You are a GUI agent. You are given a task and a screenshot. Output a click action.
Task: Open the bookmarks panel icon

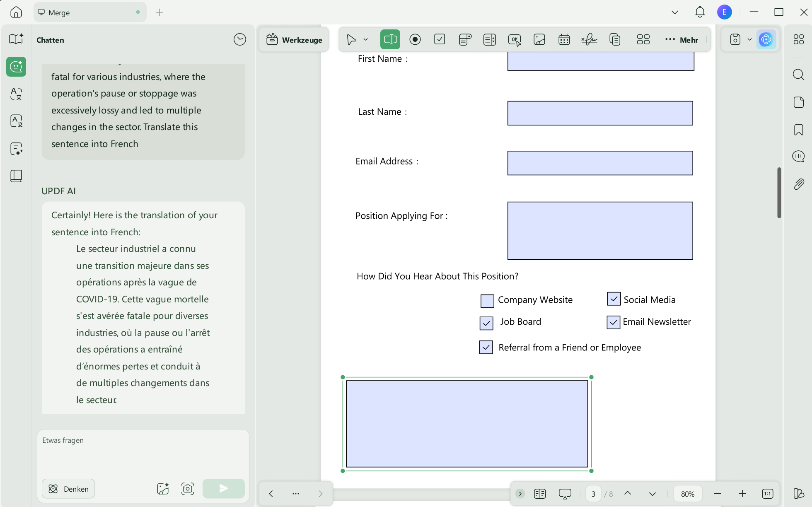click(799, 130)
